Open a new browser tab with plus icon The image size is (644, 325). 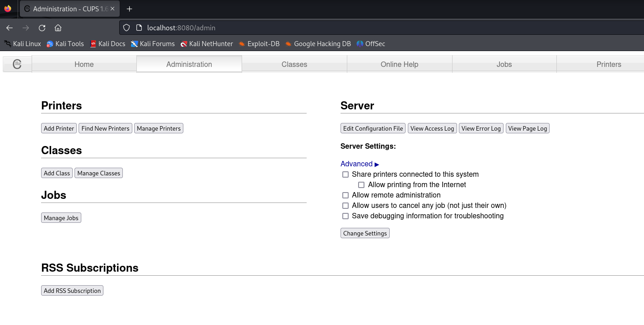[130, 9]
